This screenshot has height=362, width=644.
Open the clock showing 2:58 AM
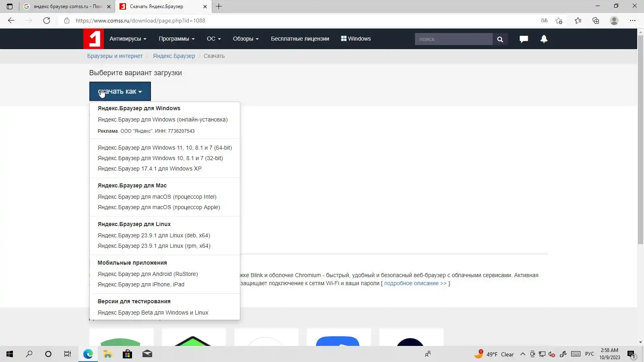click(609, 354)
